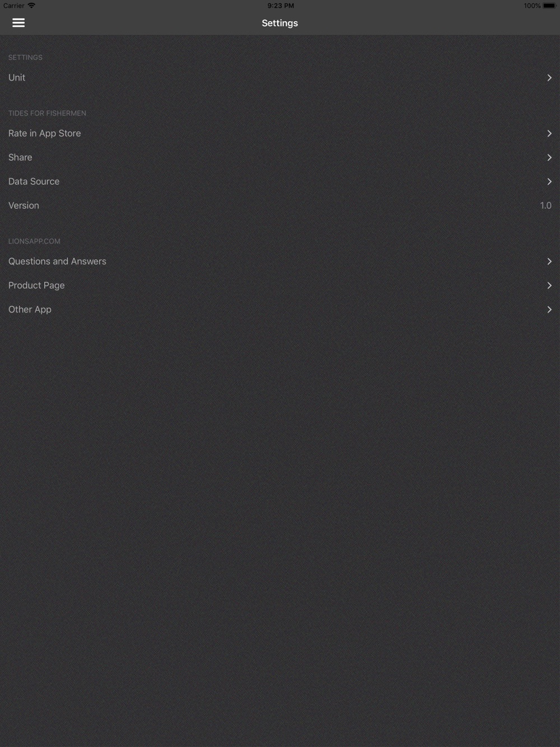Open the Other App entry

click(x=280, y=310)
